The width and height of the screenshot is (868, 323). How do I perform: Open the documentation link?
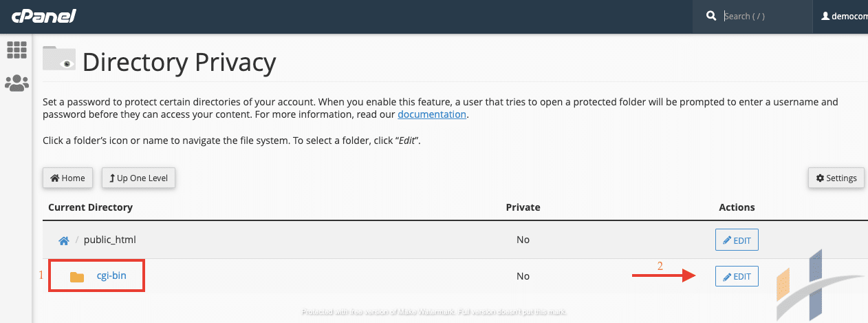pos(432,114)
